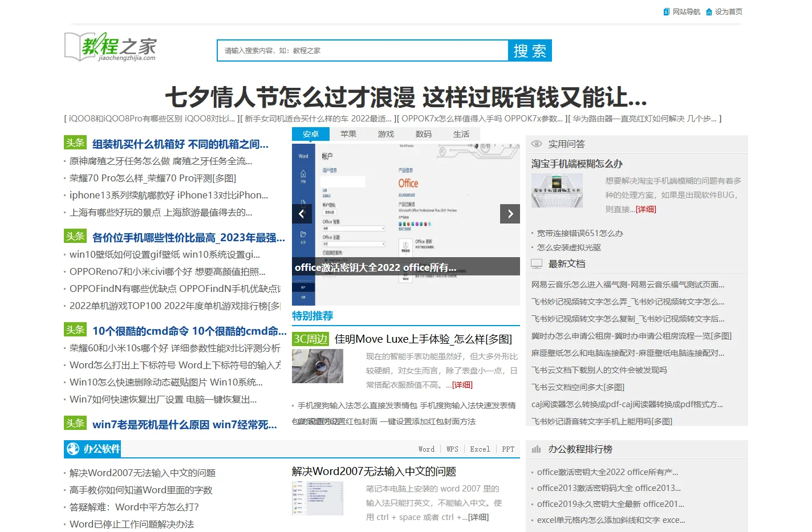The width and height of the screenshot is (812, 532).
Task: Open office2013激活密钥码大全 ranking link
Action: coord(609,488)
